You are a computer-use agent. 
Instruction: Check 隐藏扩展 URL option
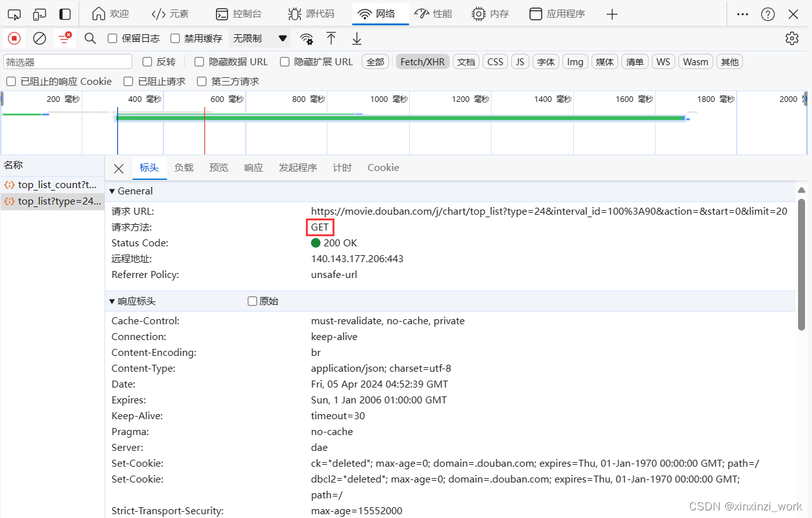click(x=284, y=61)
